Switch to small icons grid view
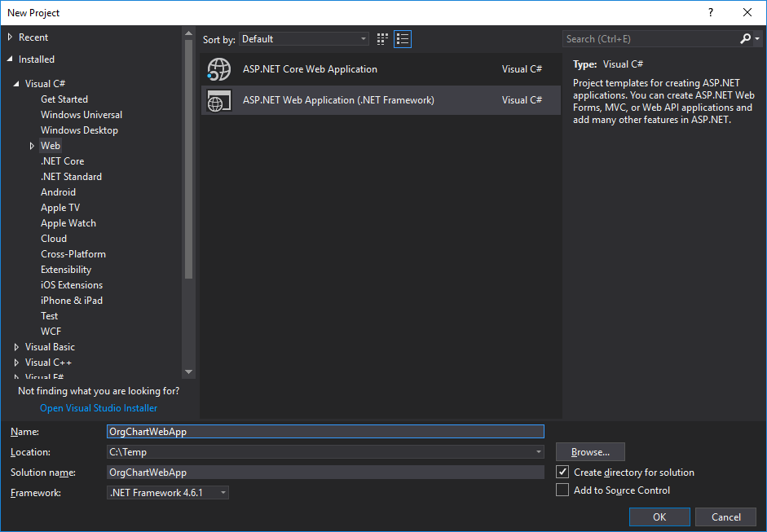 coord(382,39)
